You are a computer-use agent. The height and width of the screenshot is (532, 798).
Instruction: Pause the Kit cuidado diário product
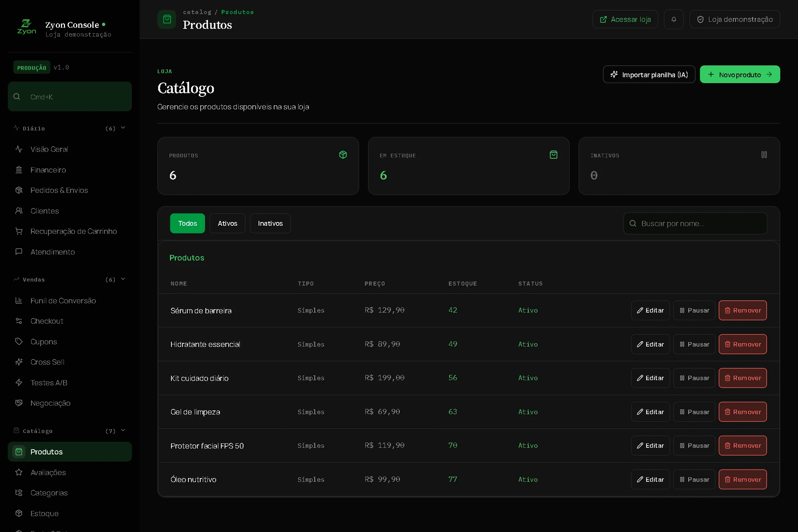(x=694, y=378)
